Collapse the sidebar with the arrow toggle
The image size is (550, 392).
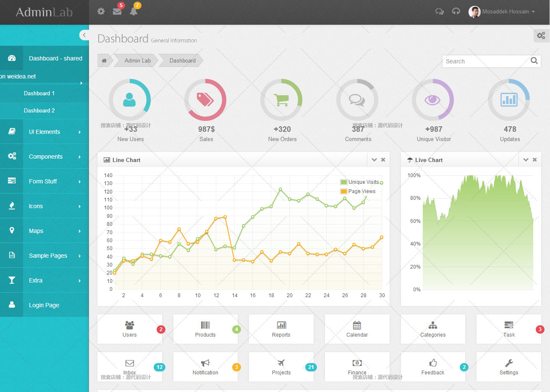click(x=84, y=35)
